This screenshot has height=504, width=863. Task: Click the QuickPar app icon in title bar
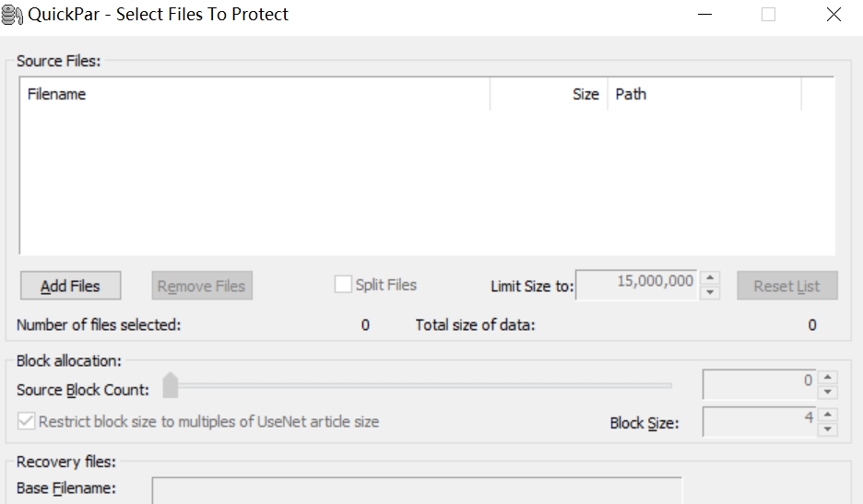12,15
